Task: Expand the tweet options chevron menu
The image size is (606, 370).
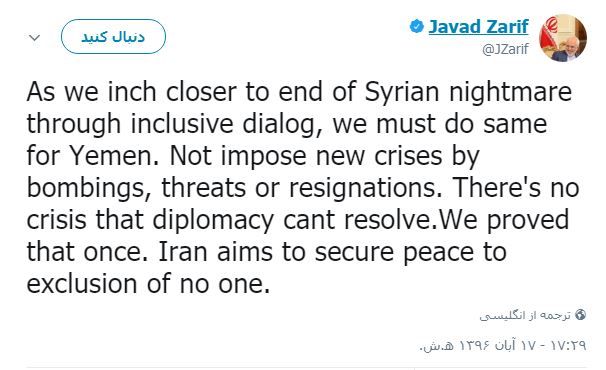Action: point(34,38)
